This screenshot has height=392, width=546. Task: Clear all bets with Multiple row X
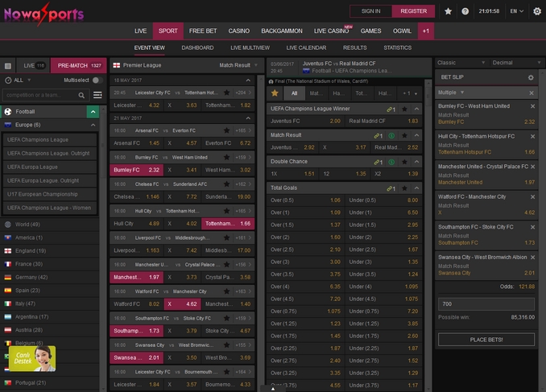[x=532, y=93]
